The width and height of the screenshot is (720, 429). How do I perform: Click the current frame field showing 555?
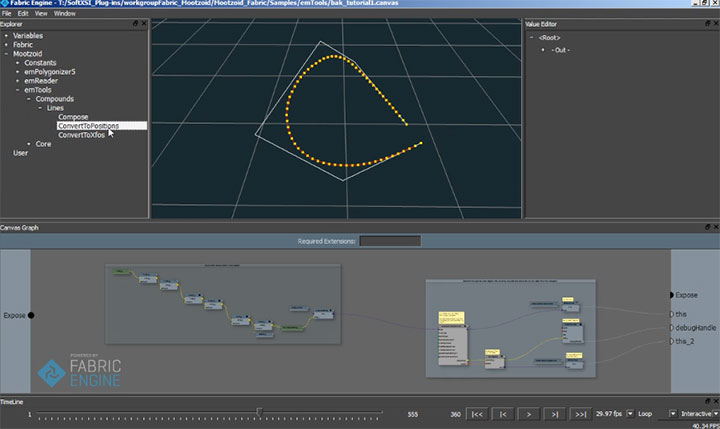pos(413,414)
